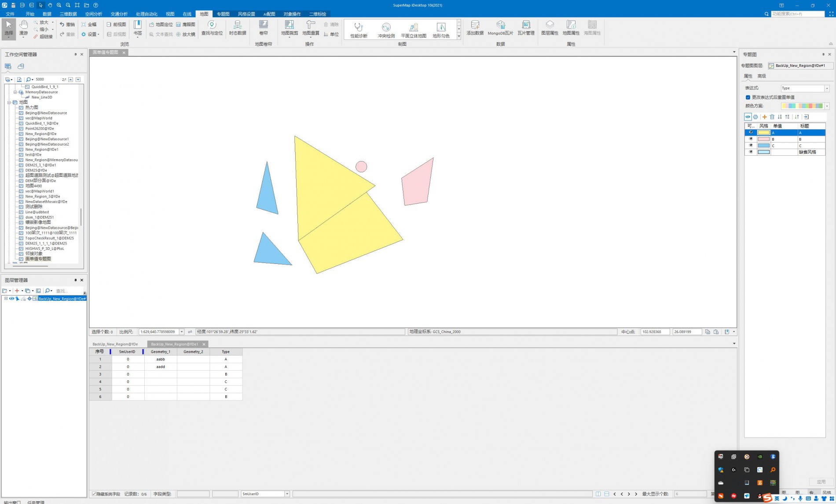836x504 pixels.
Task: Open MongoDB瓦片 tiles tool
Action: click(x=500, y=28)
